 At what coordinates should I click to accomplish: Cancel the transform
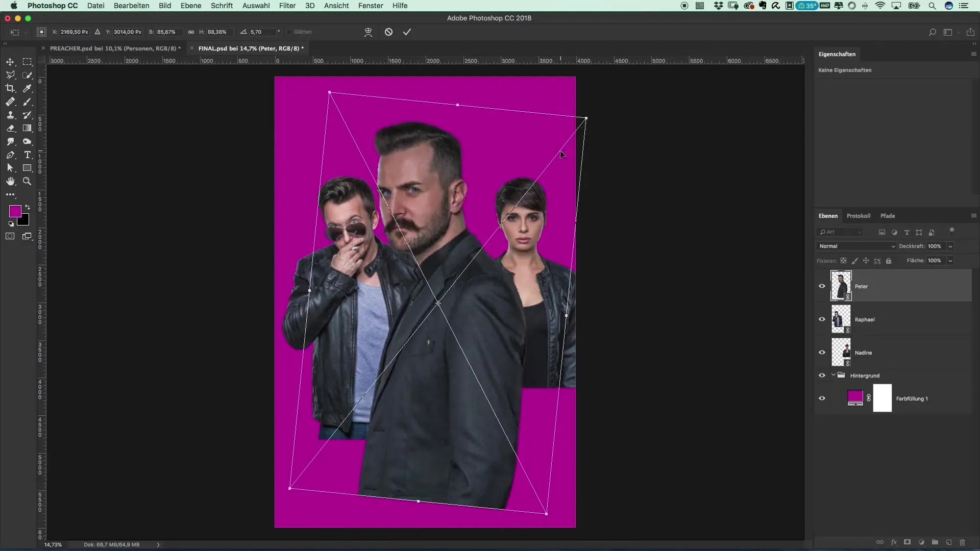pyautogui.click(x=388, y=32)
